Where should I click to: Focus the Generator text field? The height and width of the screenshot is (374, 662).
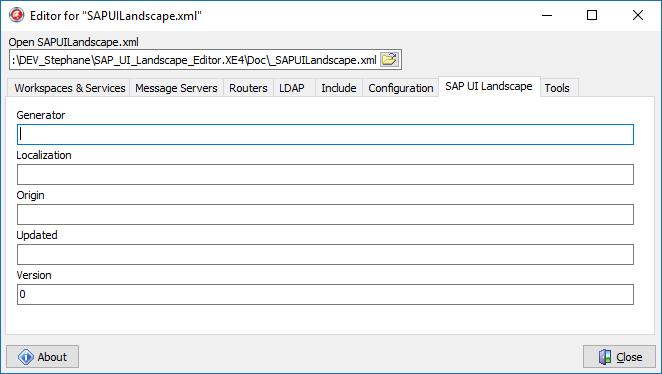pyautogui.click(x=325, y=135)
